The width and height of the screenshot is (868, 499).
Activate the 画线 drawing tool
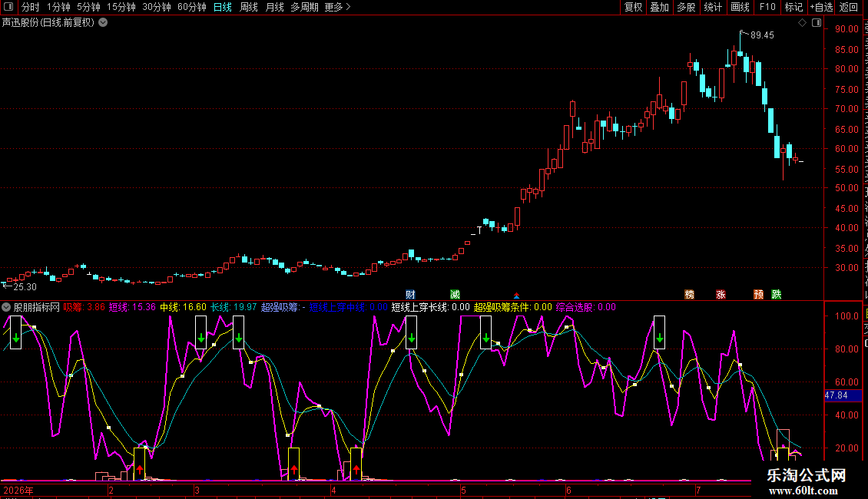pyautogui.click(x=740, y=7)
